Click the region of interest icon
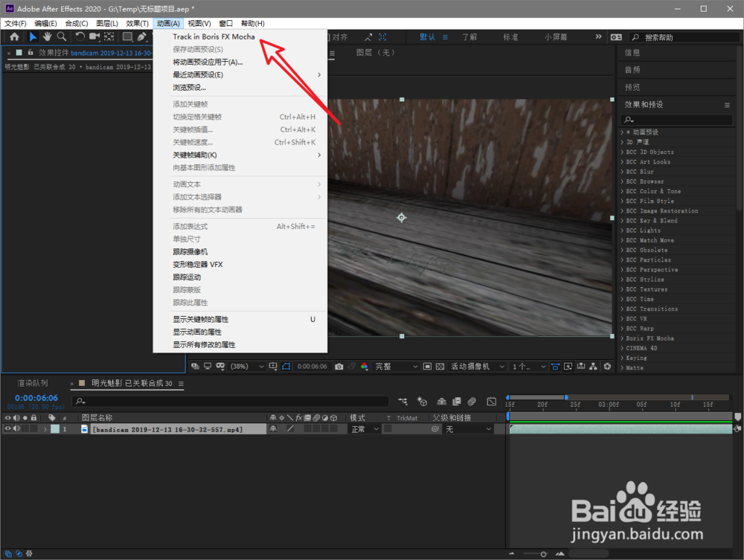 (427, 367)
